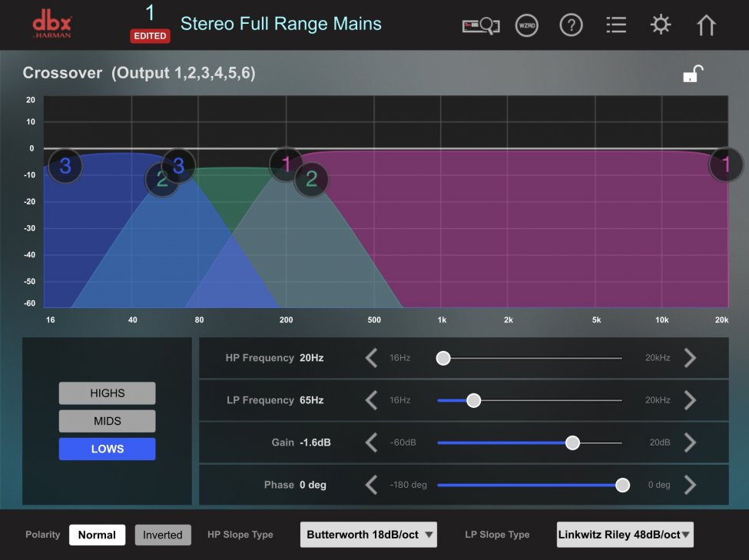
Task: Select magenta band 1 node at 20k
Action: coord(726,164)
